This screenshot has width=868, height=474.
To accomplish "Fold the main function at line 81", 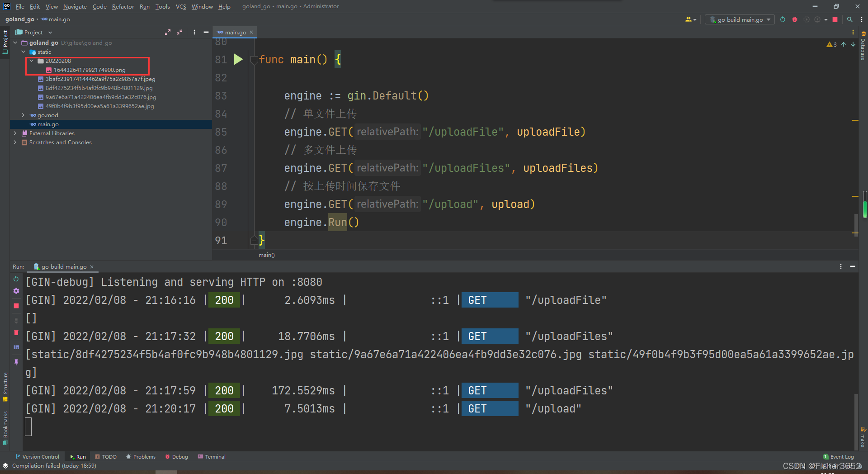I will click(x=254, y=59).
